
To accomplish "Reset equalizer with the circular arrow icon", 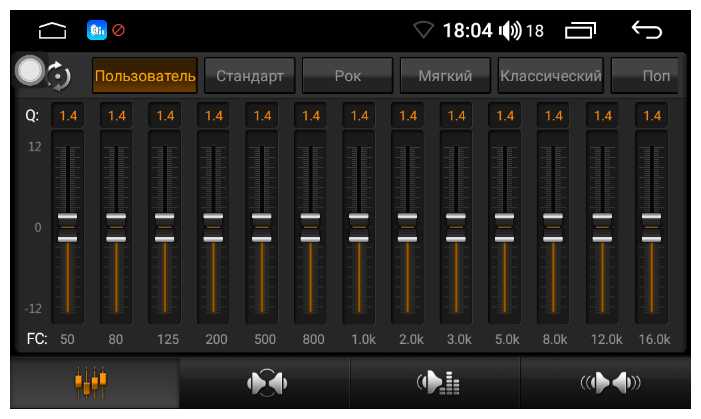I will (59, 76).
